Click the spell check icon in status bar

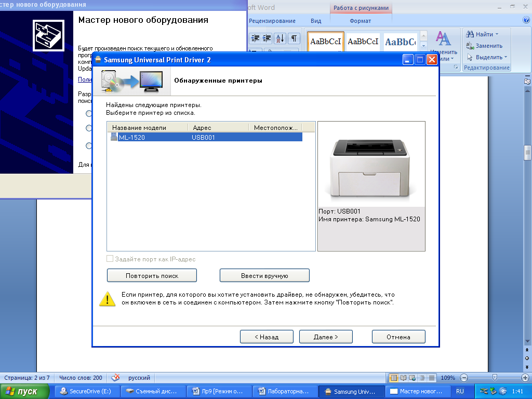(115, 378)
